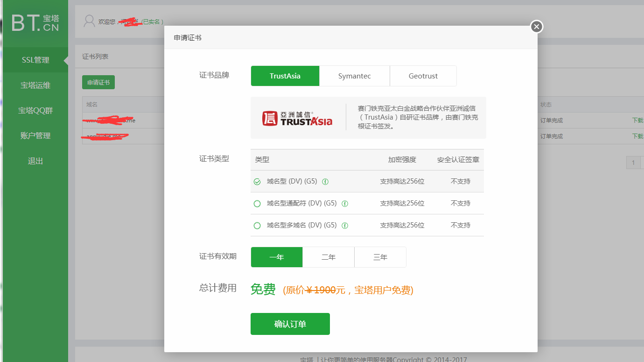This screenshot has width=644, height=362.
Task: Open info icon for 域名型通配符 (DV)
Action: click(x=345, y=204)
